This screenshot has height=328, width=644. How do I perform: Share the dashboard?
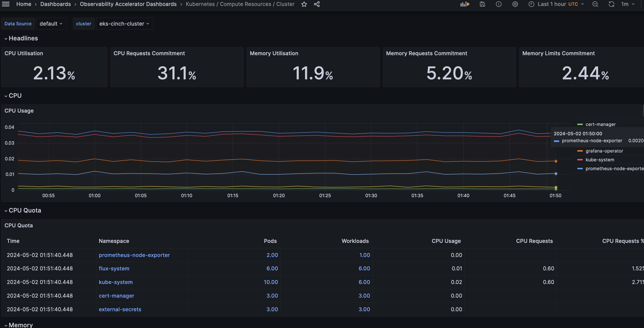click(317, 4)
